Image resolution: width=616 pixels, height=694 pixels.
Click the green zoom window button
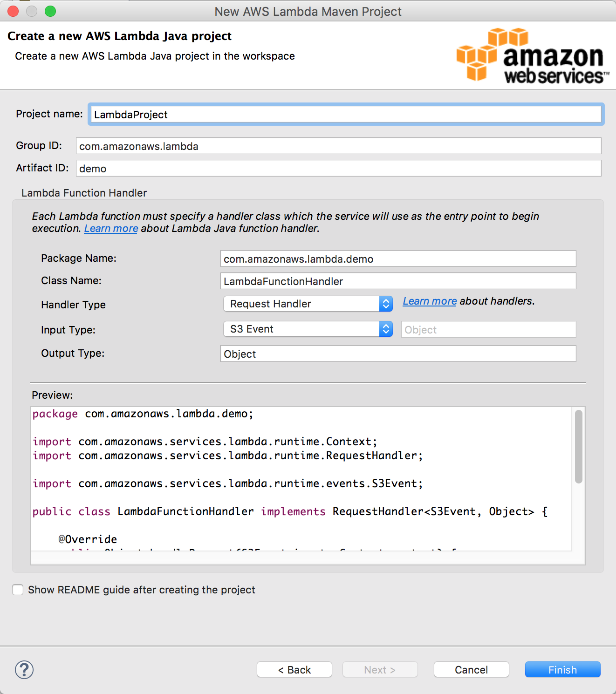[x=50, y=11]
